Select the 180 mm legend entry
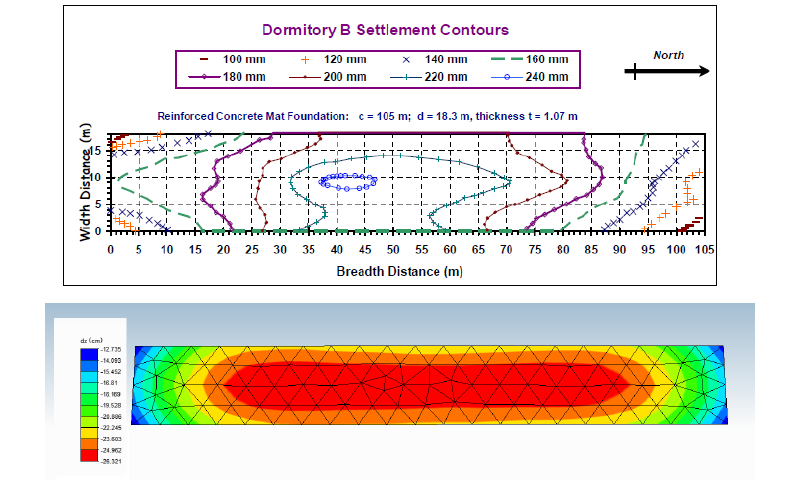800x480 pixels. 227,77
